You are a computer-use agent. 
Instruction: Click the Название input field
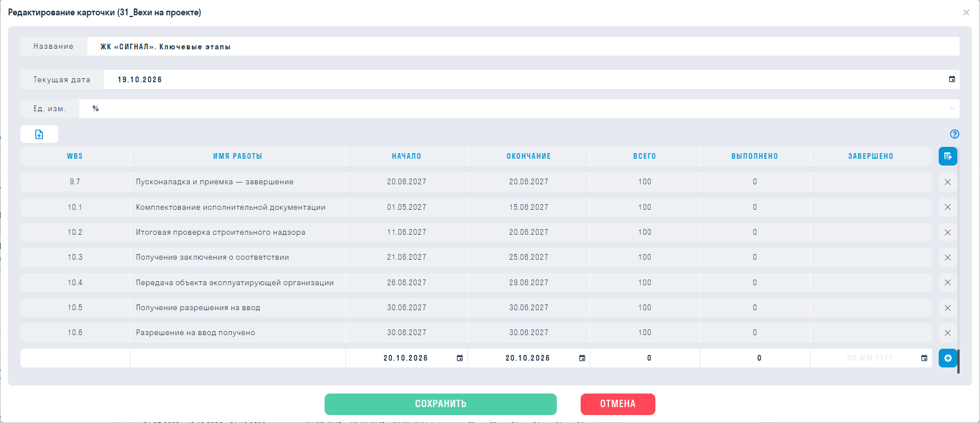pyautogui.click(x=523, y=46)
